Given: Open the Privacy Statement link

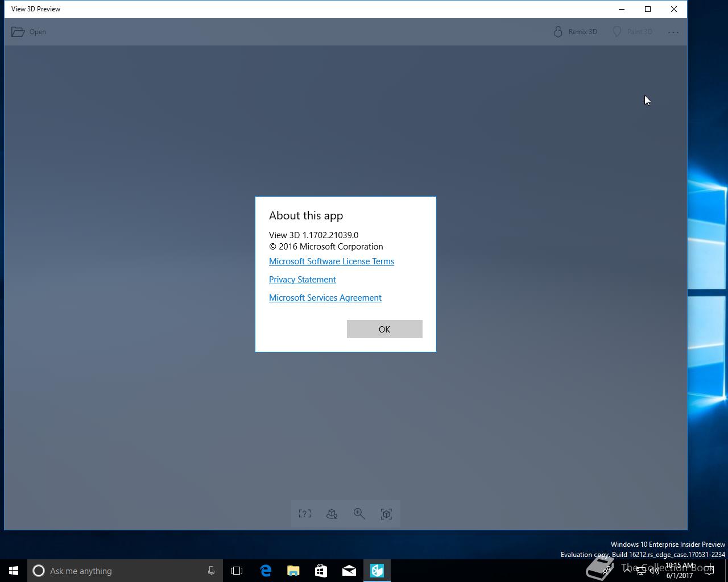Looking at the screenshot, I should click(x=303, y=280).
